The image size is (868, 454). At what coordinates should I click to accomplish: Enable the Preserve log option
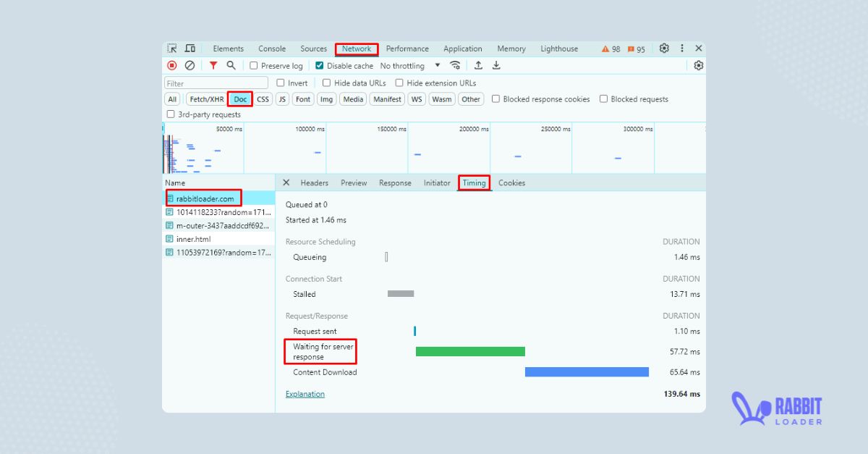253,65
